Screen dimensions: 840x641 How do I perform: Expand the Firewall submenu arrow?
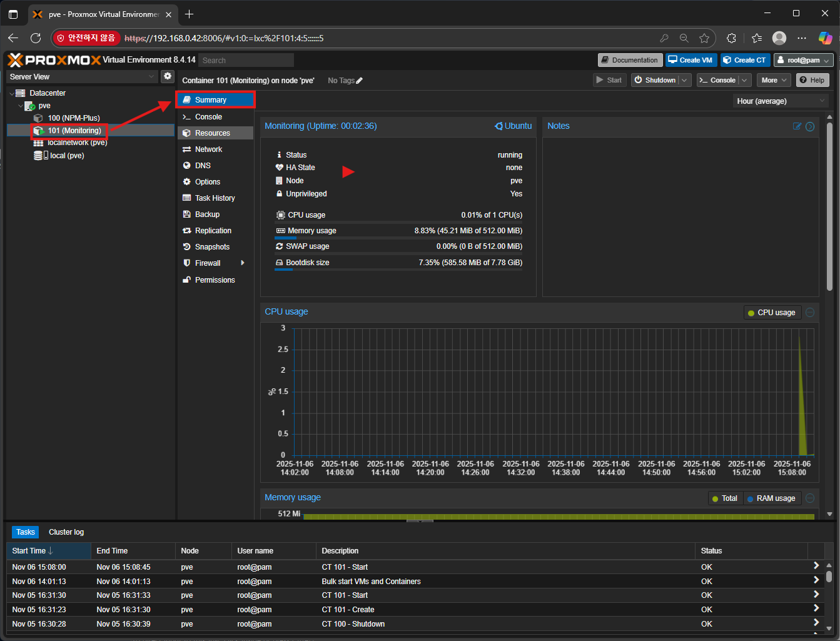pyautogui.click(x=243, y=263)
